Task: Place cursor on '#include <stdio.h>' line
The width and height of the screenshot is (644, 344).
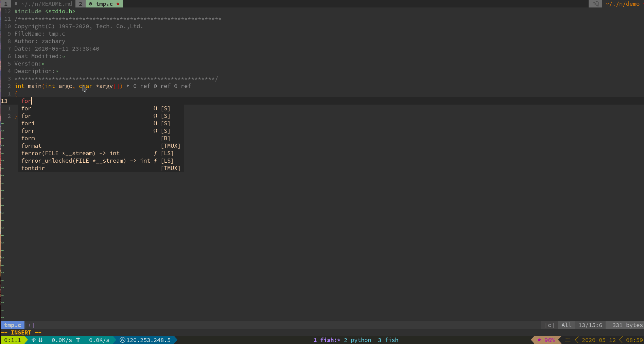Action: (x=45, y=11)
